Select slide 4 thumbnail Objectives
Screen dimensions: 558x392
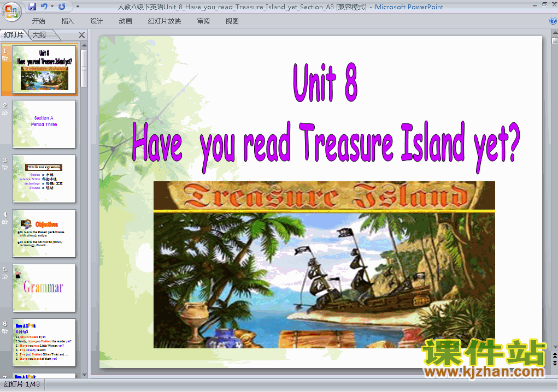pos(44,233)
